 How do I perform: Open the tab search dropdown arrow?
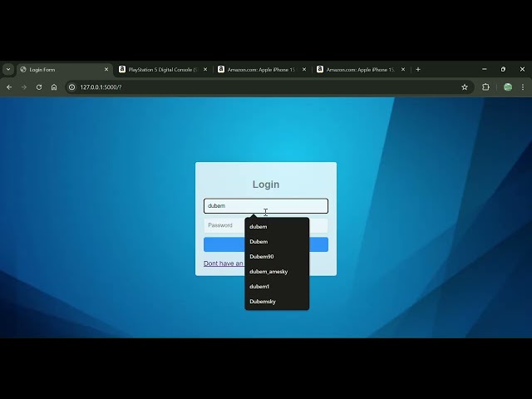pos(8,70)
